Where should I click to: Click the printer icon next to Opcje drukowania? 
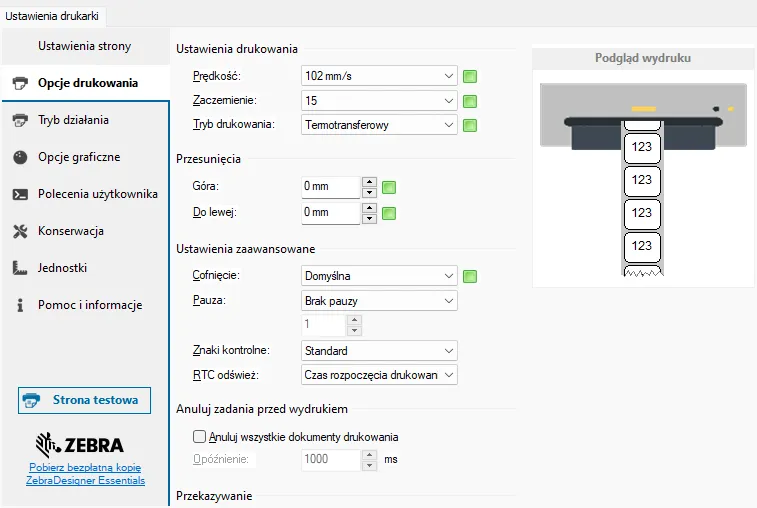(x=19, y=83)
